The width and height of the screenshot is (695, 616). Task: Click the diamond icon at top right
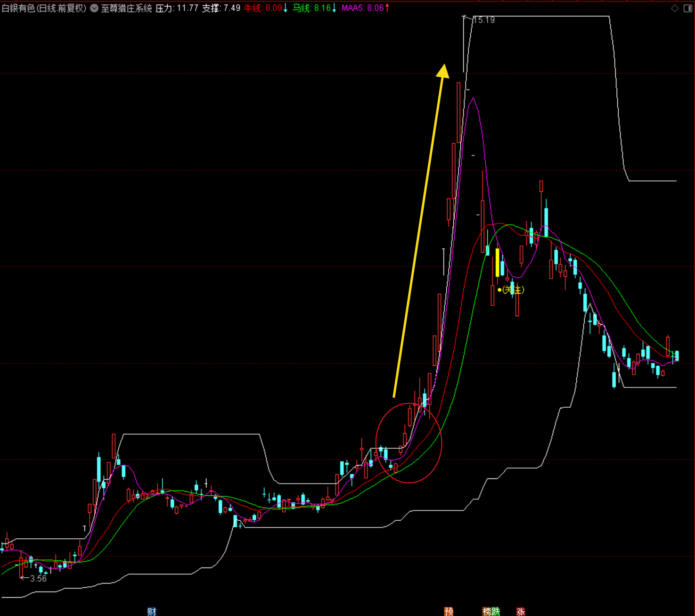[675, 8]
